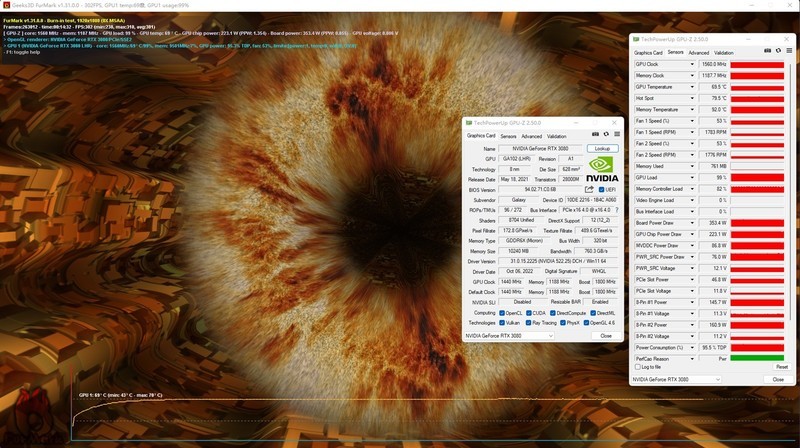This screenshot has height=448, width=800.
Task: Click the Hot Spot value 79.5 °C
Action: (x=713, y=98)
